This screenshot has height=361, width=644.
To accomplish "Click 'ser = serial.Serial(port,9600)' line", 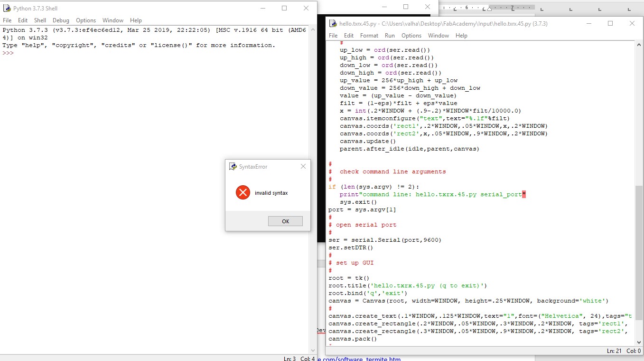I will click(385, 240).
